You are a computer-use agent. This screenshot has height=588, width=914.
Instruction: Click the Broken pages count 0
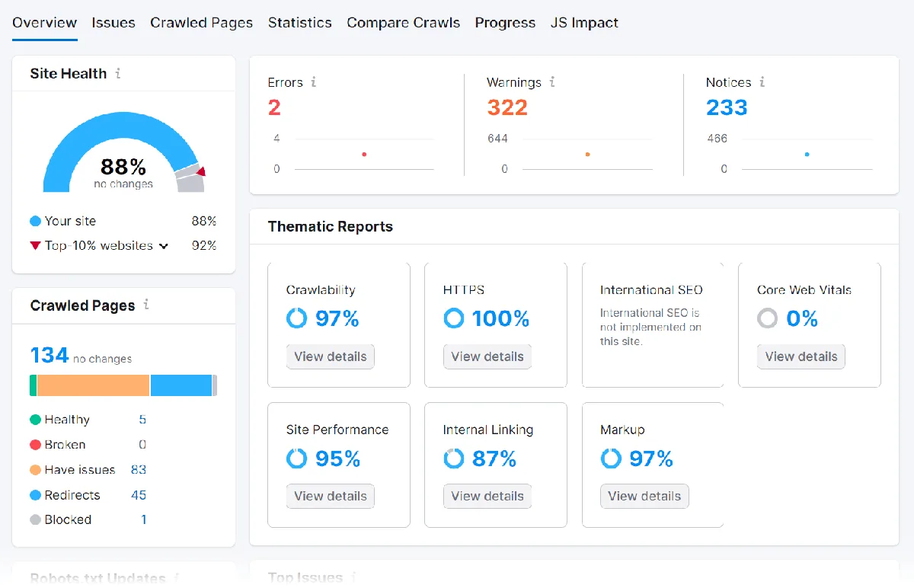[x=142, y=445]
